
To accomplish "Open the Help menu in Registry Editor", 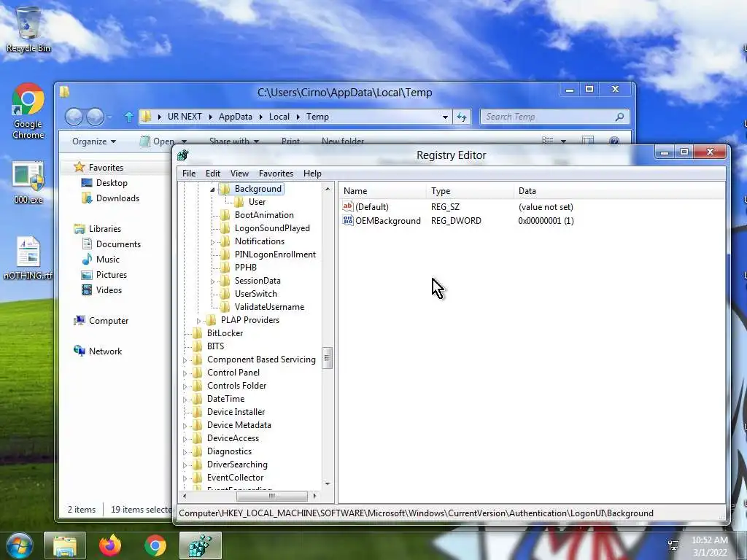I will [x=312, y=174].
